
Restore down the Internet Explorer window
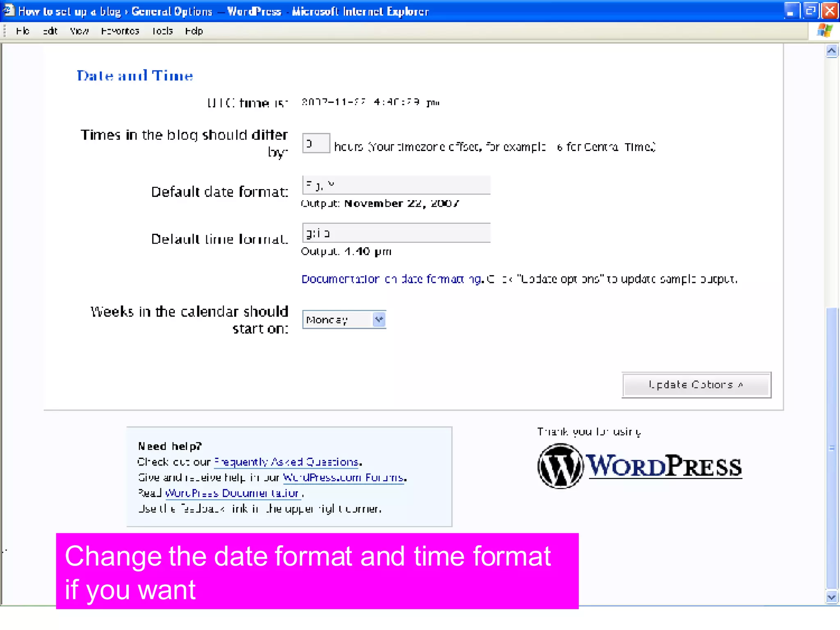[810, 11]
